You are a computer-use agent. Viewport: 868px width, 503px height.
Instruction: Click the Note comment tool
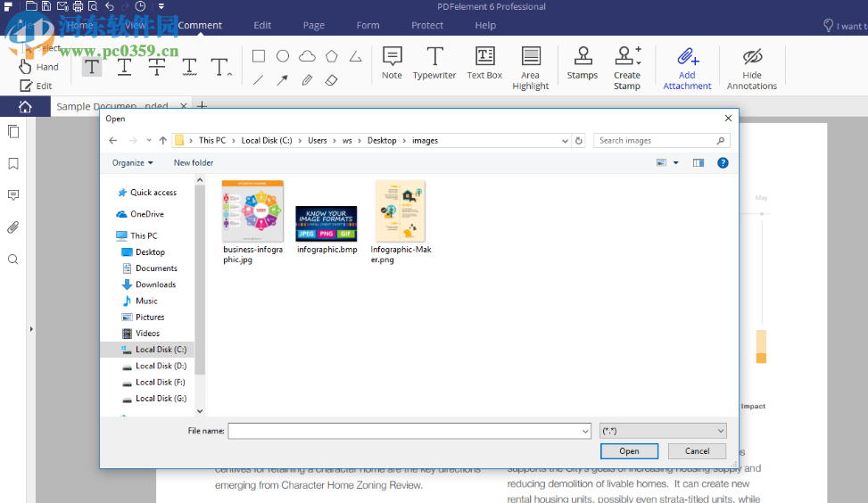392,63
